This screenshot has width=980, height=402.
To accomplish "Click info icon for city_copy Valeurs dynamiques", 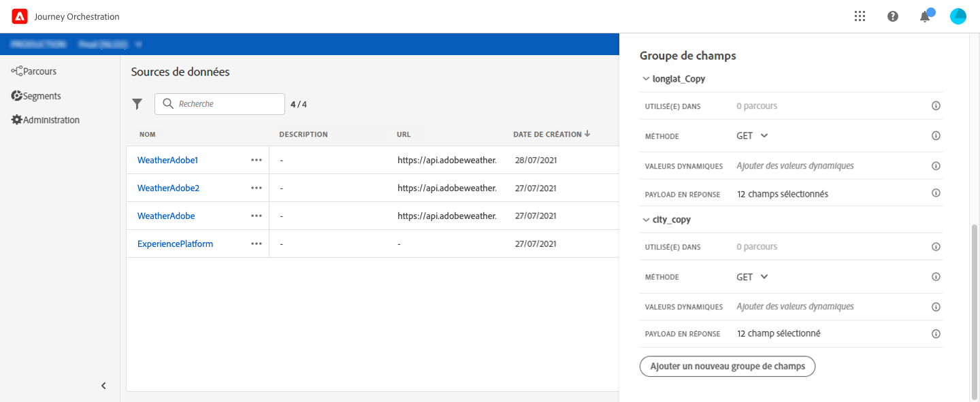I will coord(936,307).
